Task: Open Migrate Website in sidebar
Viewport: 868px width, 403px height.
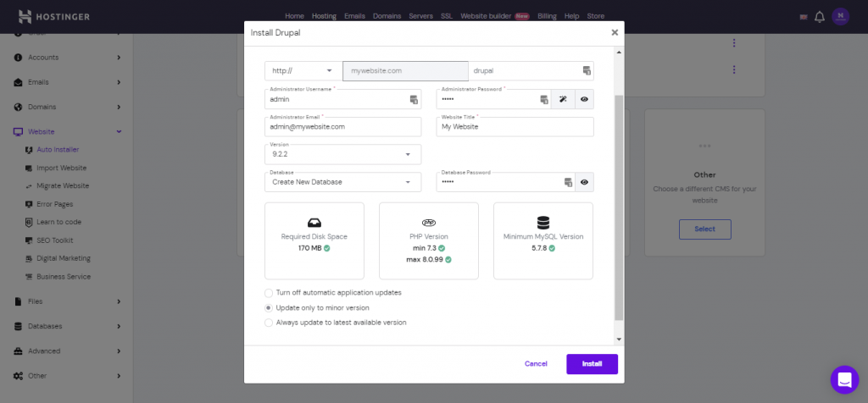Action: [63, 186]
